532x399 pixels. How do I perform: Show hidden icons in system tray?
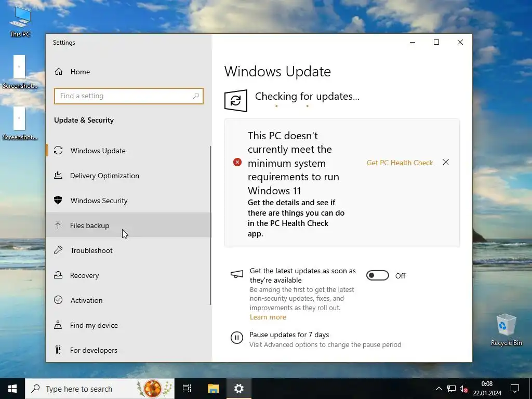438,389
